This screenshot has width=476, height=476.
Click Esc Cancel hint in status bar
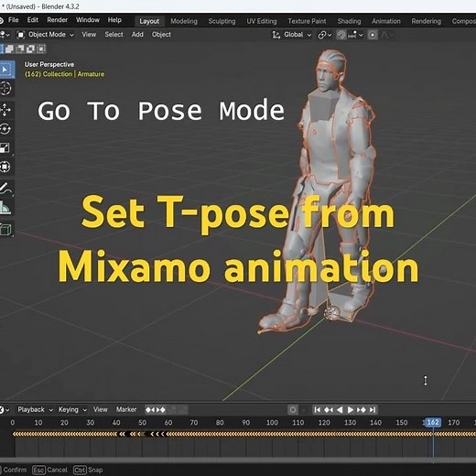coord(50,470)
